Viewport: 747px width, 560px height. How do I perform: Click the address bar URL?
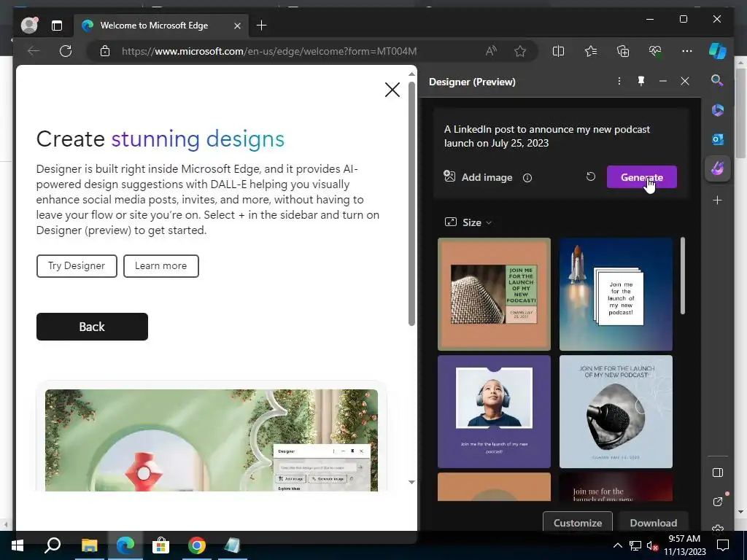(x=269, y=51)
